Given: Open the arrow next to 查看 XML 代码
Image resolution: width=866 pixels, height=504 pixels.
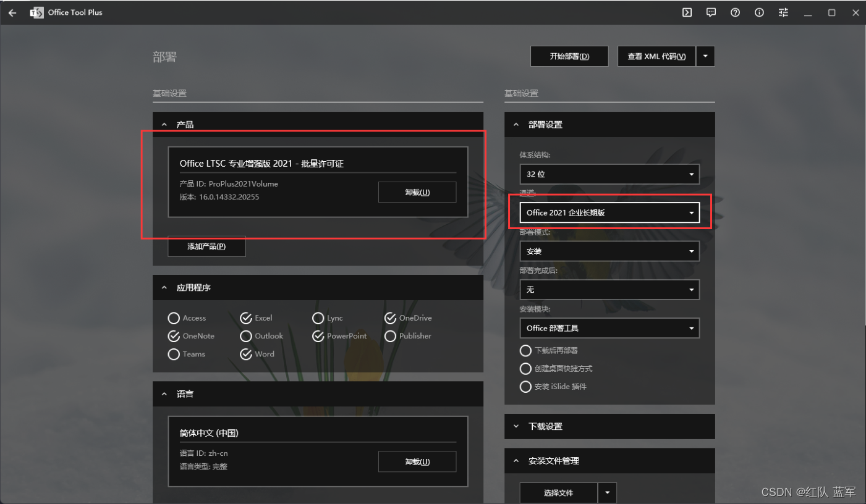Looking at the screenshot, I should click(706, 56).
